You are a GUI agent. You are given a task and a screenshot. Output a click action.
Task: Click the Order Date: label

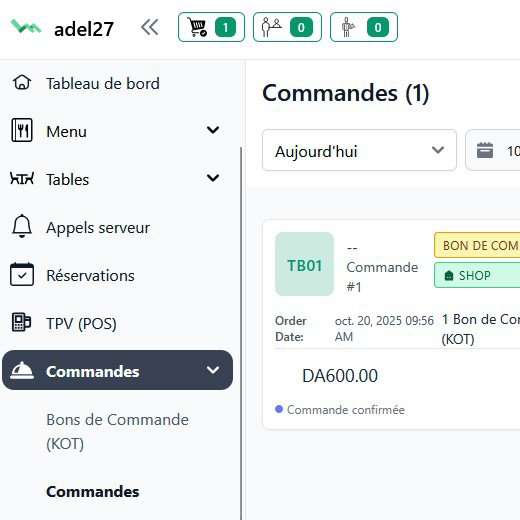point(291,329)
